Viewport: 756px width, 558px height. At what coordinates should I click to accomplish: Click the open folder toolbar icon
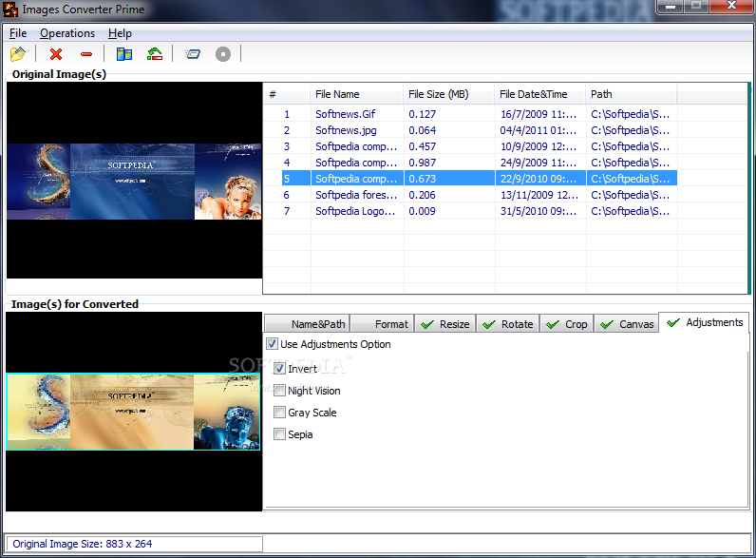coord(18,54)
